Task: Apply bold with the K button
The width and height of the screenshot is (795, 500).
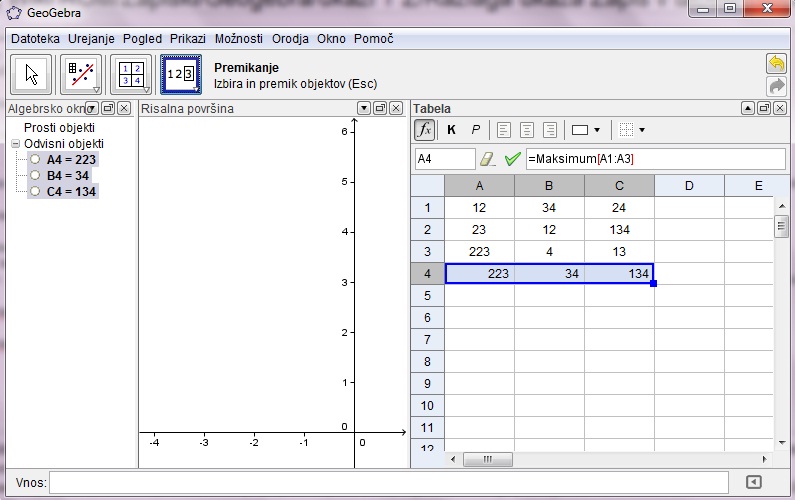Action: click(x=451, y=130)
